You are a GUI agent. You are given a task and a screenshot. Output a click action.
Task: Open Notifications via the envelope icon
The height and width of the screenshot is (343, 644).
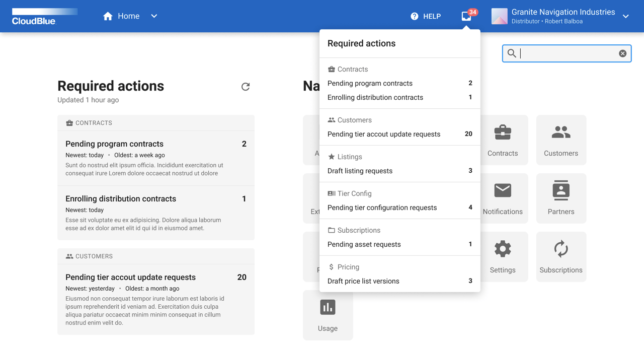[x=503, y=190]
